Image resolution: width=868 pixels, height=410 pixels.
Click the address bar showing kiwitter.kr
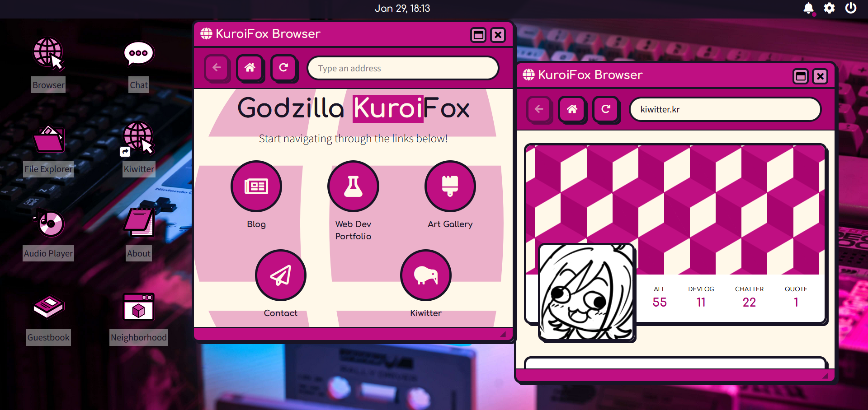[725, 109]
